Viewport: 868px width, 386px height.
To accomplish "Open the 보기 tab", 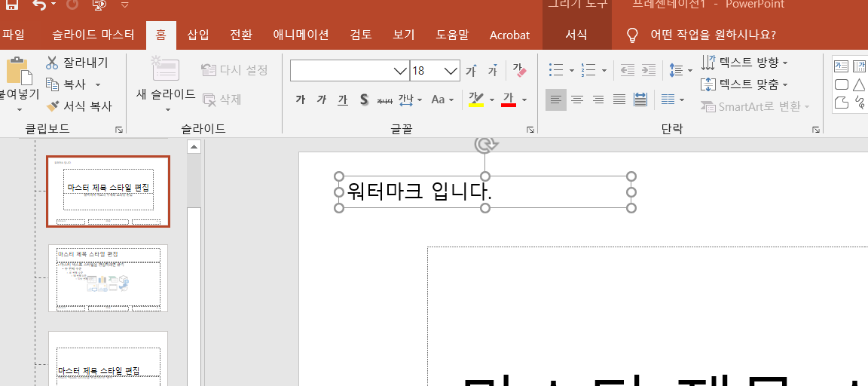I will 404,35.
